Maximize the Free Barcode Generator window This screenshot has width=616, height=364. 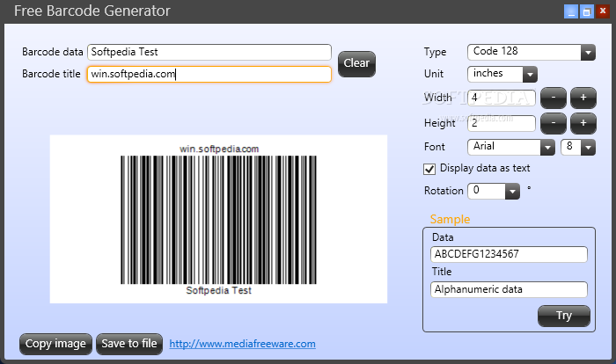coord(587,11)
